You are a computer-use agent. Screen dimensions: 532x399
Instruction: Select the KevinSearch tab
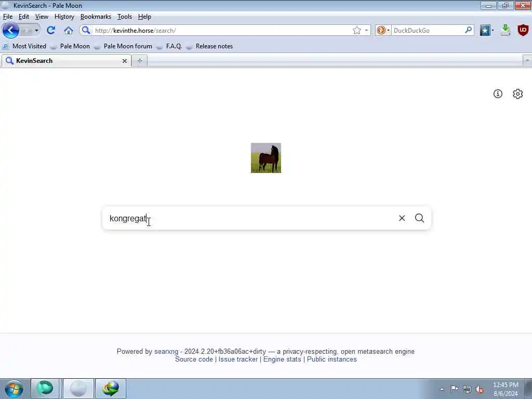point(66,61)
